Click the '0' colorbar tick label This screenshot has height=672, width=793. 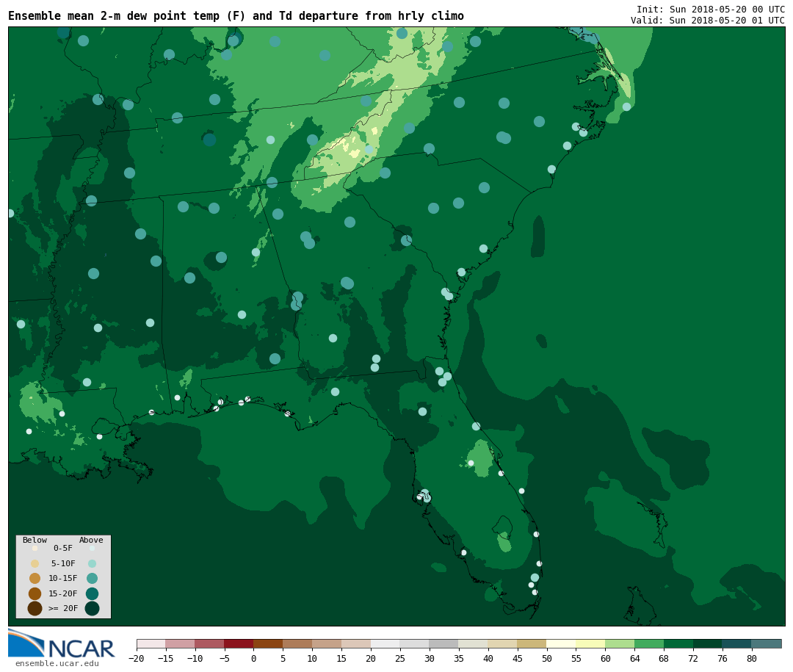253,658
